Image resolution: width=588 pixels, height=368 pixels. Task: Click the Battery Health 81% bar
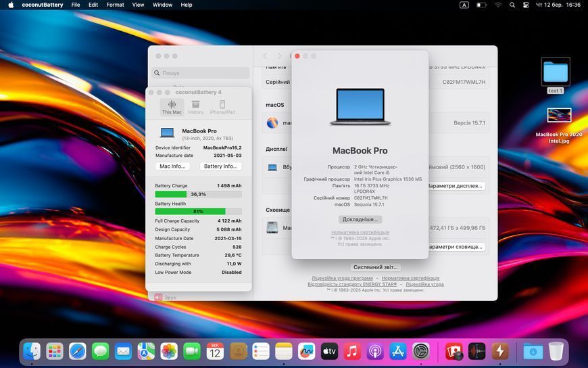tap(199, 212)
